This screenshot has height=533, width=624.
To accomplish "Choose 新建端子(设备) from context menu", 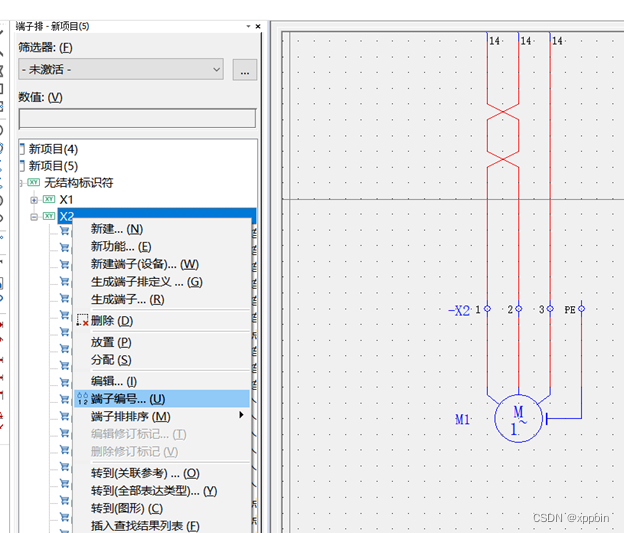I will click(144, 264).
